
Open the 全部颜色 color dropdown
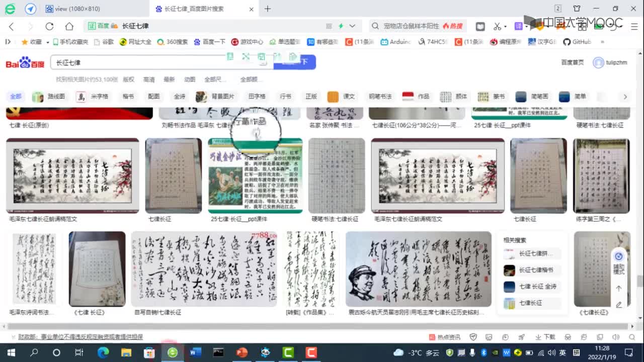point(251,79)
